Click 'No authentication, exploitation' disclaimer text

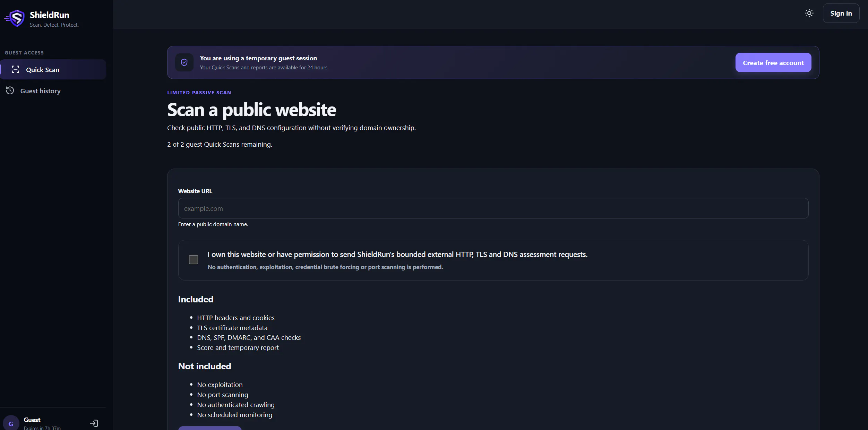coord(325,267)
